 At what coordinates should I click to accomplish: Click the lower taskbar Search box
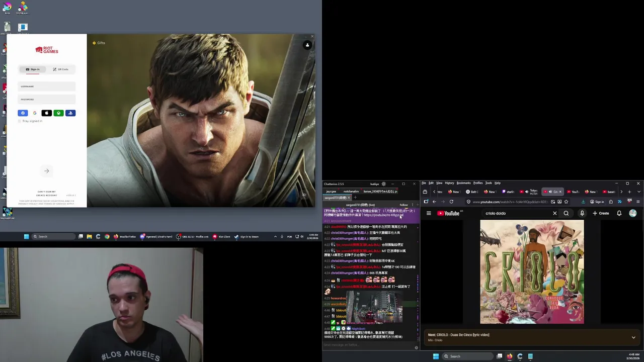pyautogui.click(x=467, y=356)
